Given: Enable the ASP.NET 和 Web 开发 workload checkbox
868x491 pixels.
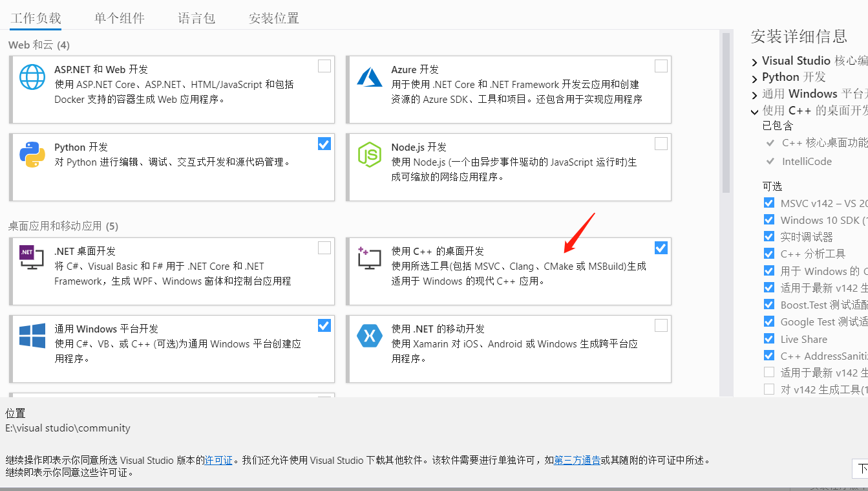Looking at the screenshot, I should click(x=324, y=66).
